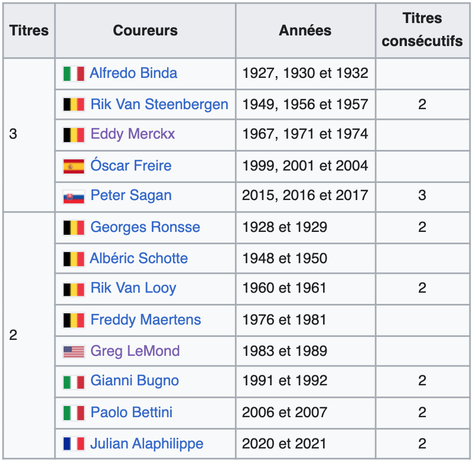Follow the Eddy Merckx link
The height and width of the screenshot is (465, 476).
(132, 134)
